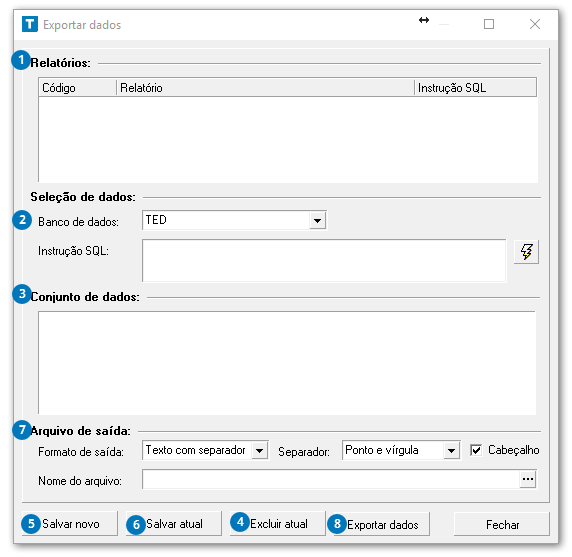Viewport: 572px width, 557px height.
Task: Click the Exportar dados button
Action: pyautogui.click(x=382, y=524)
